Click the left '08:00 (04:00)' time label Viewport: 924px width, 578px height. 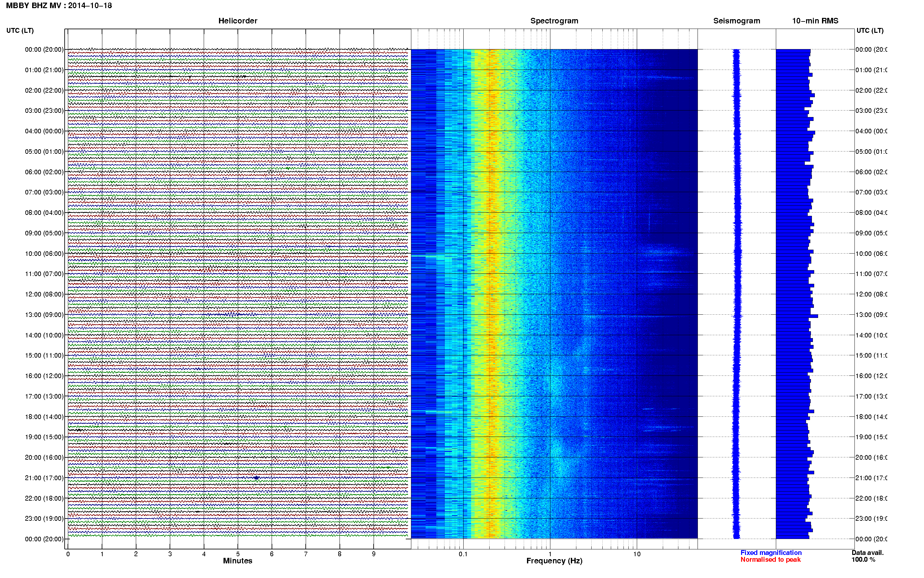pos(44,213)
